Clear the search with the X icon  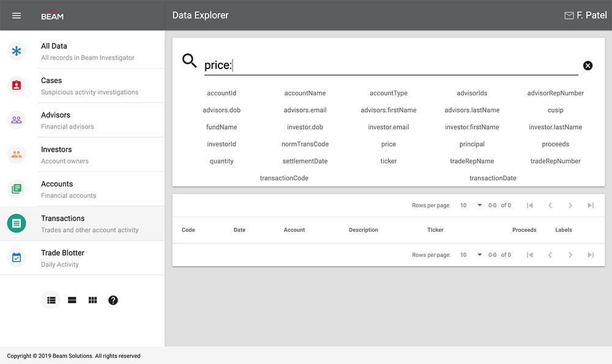point(588,65)
